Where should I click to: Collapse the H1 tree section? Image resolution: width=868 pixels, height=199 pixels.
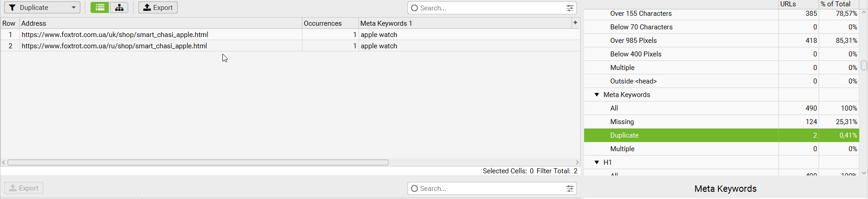pyautogui.click(x=597, y=162)
